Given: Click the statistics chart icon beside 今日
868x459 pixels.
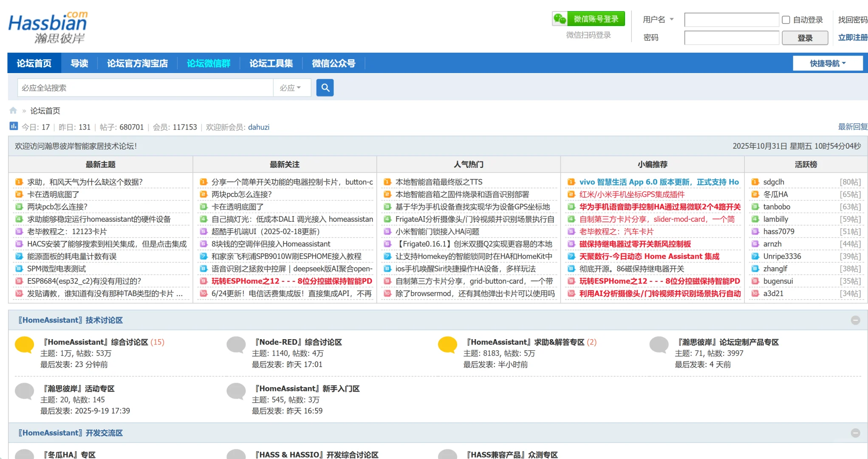Looking at the screenshot, I should coord(14,126).
